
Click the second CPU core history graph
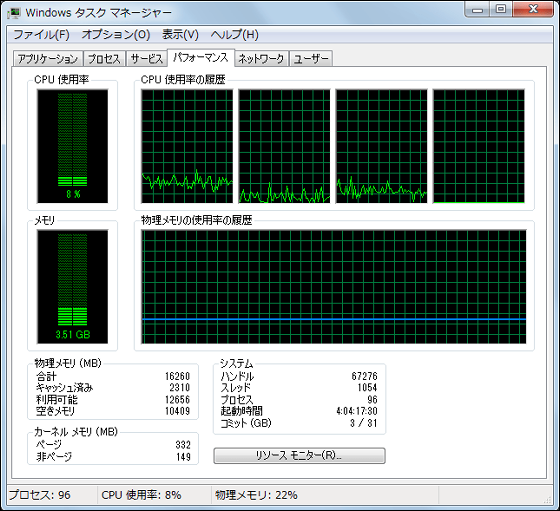(x=284, y=146)
